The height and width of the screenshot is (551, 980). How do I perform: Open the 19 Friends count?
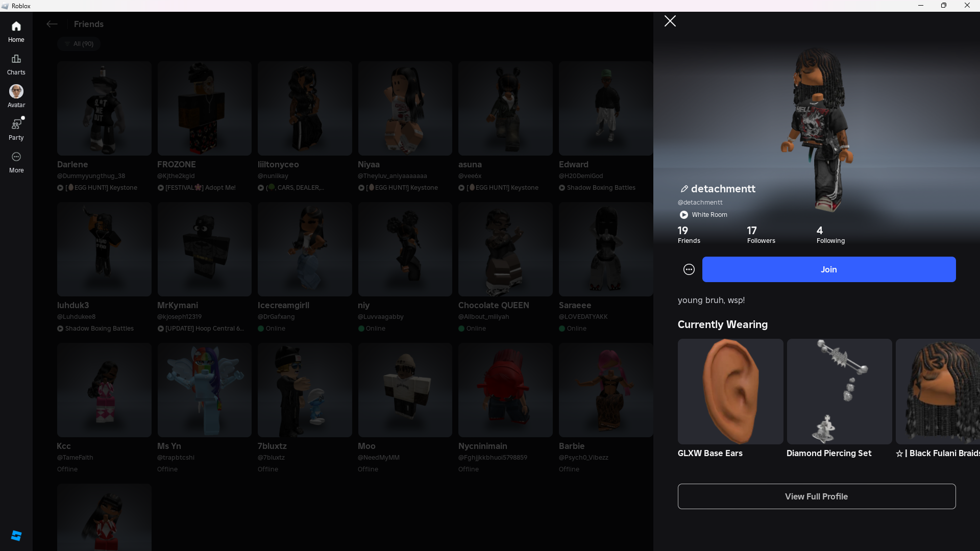(x=689, y=235)
